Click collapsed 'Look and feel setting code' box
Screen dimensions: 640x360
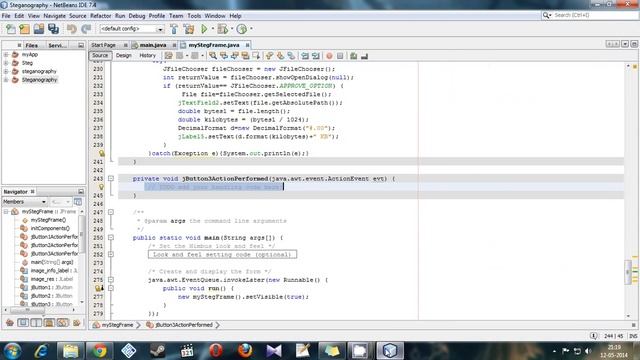222,254
